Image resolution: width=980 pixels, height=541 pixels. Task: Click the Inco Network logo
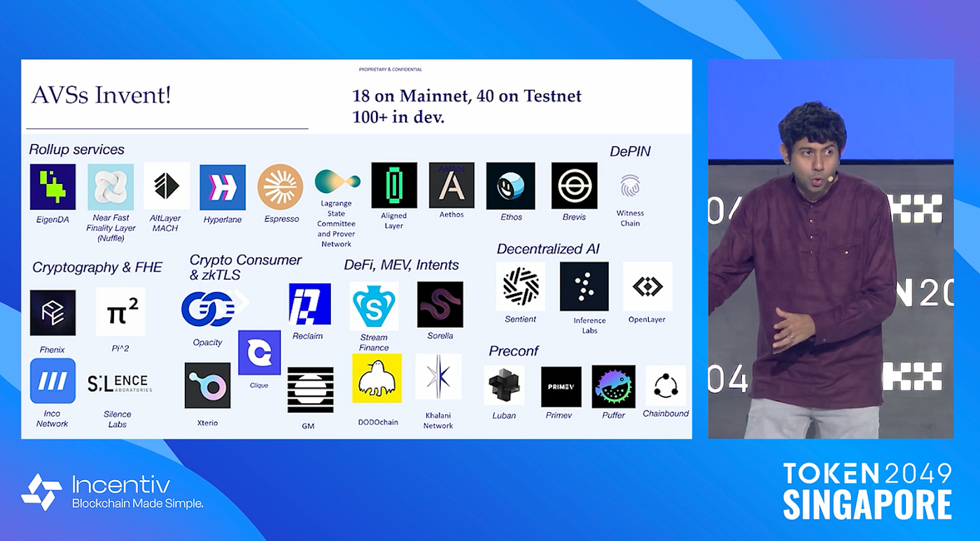point(52,381)
